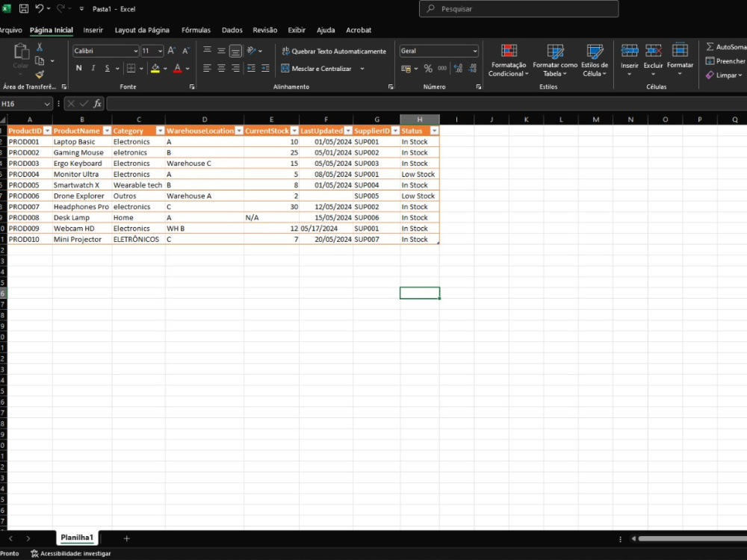The height and width of the screenshot is (560, 747).
Task: Toggle underline S formatting
Action: pyautogui.click(x=107, y=68)
